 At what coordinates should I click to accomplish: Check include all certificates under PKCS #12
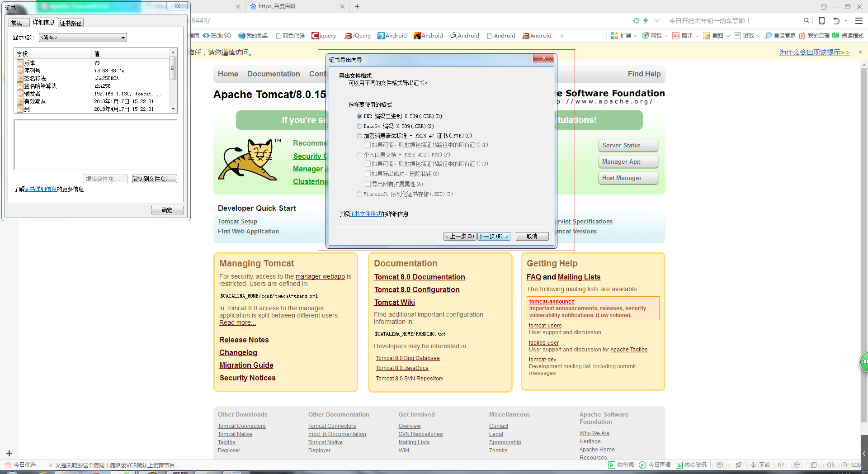pyautogui.click(x=368, y=164)
